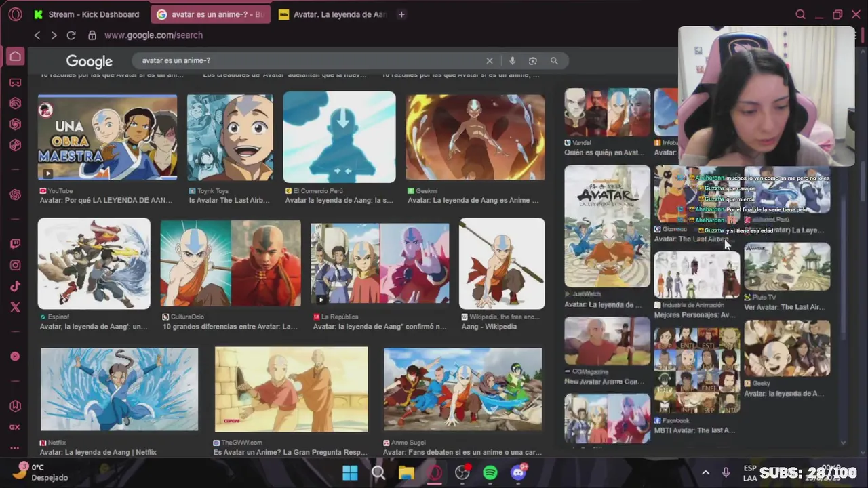The image size is (868, 488).
Task: Start a Google voice search
Action: click(512, 61)
